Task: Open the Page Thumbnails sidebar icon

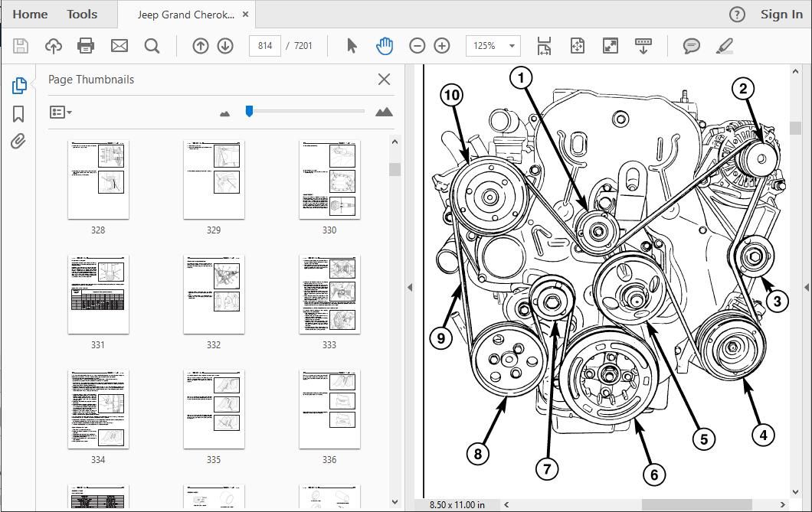Action: tap(19, 86)
